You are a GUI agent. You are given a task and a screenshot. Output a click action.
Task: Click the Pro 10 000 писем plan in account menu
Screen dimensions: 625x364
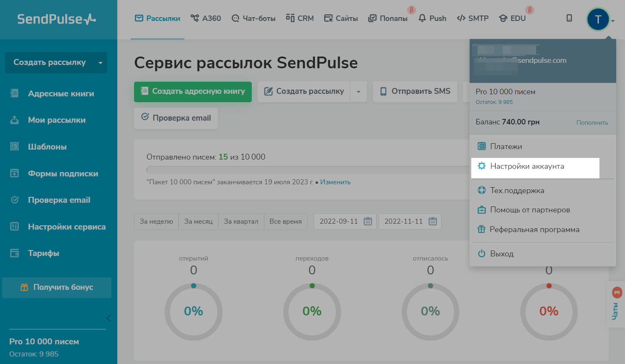(505, 92)
